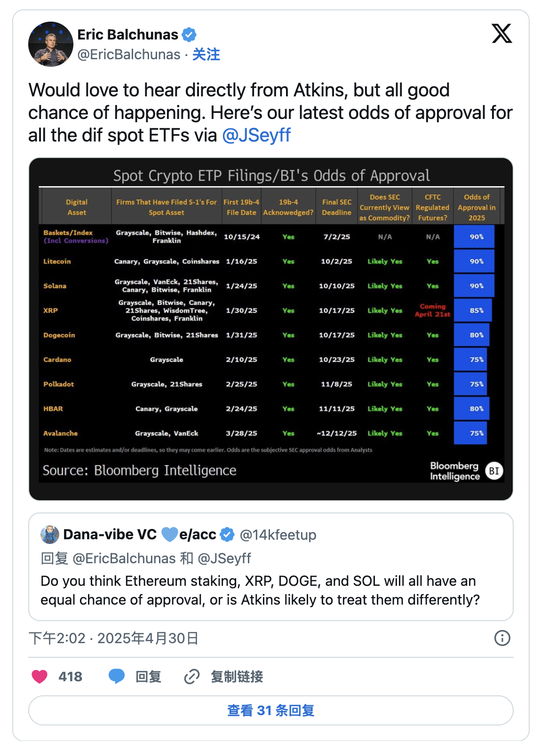Screen dimensions: 540x756
Task: View all 31 replies button
Action: [270, 710]
